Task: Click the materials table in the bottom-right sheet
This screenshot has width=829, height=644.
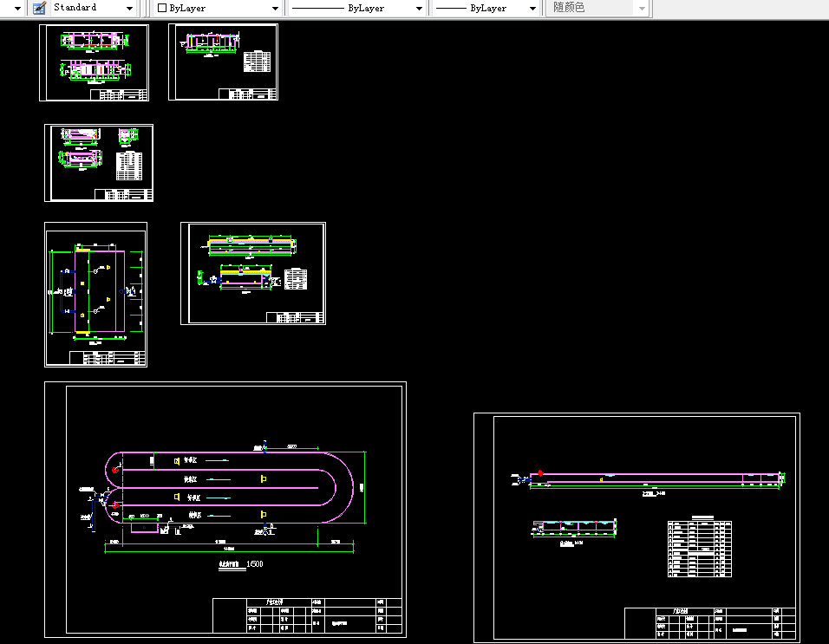Action: 700,549
